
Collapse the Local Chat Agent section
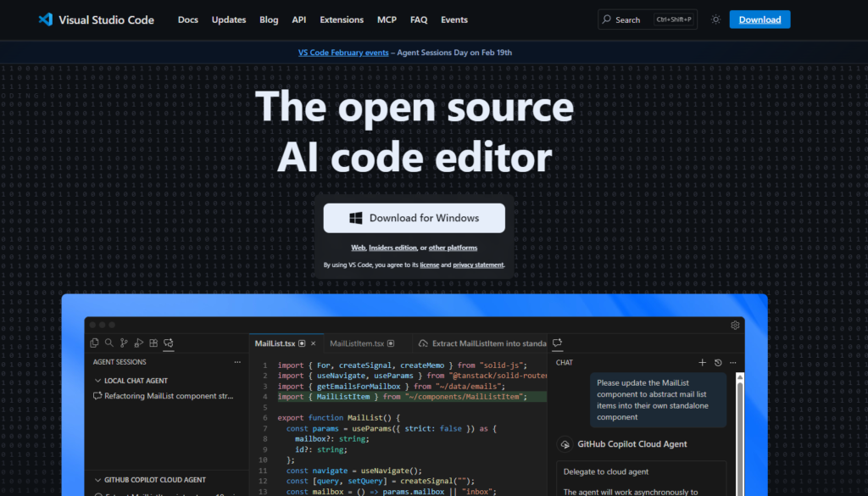pos(98,381)
